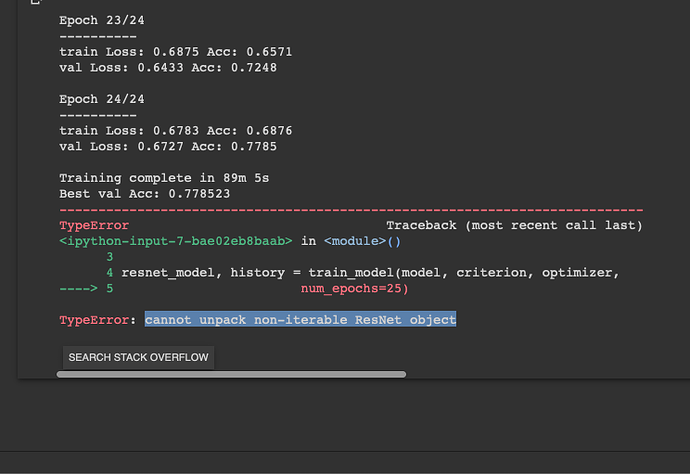Click the red 'num_epochs=25' argument
Image resolution: width=690 pixels, height=474 pixels.
click(x=354, y=288)
